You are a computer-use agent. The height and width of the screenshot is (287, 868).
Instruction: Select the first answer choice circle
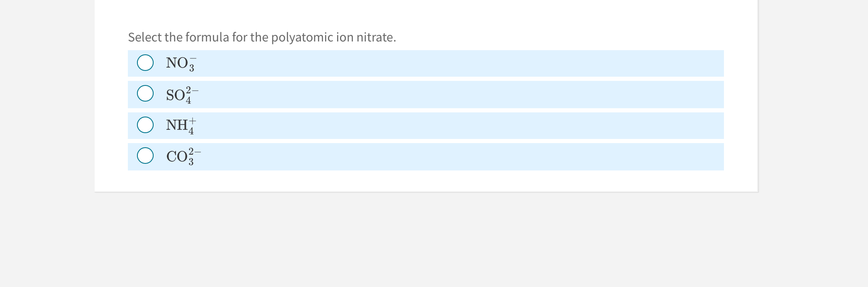[145, 63]
